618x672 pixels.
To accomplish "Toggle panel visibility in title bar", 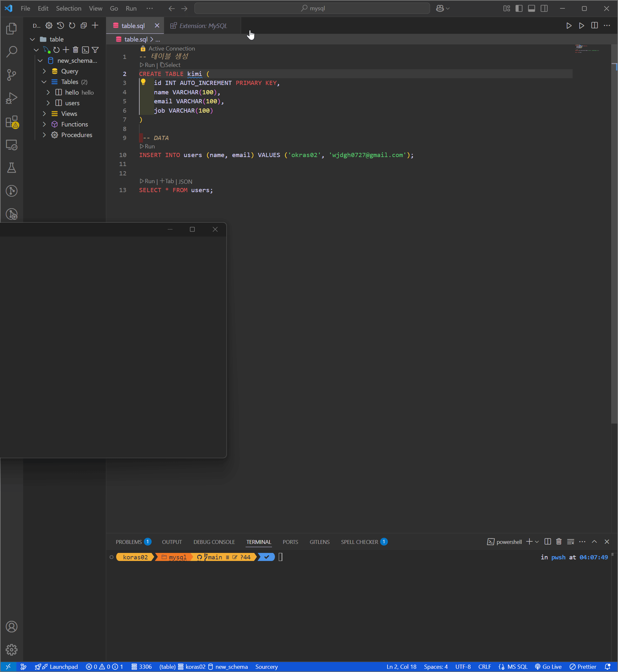I will pyautogui.click(x=531, y=8).
